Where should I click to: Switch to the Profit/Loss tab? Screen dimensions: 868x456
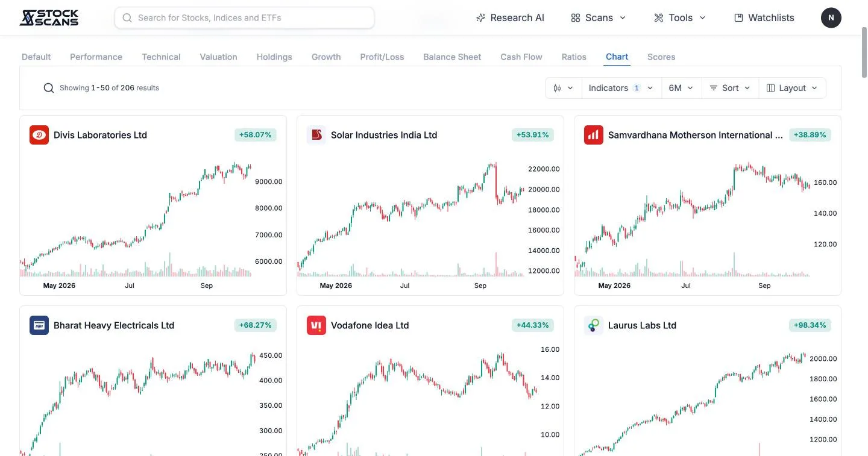(382, 57)
